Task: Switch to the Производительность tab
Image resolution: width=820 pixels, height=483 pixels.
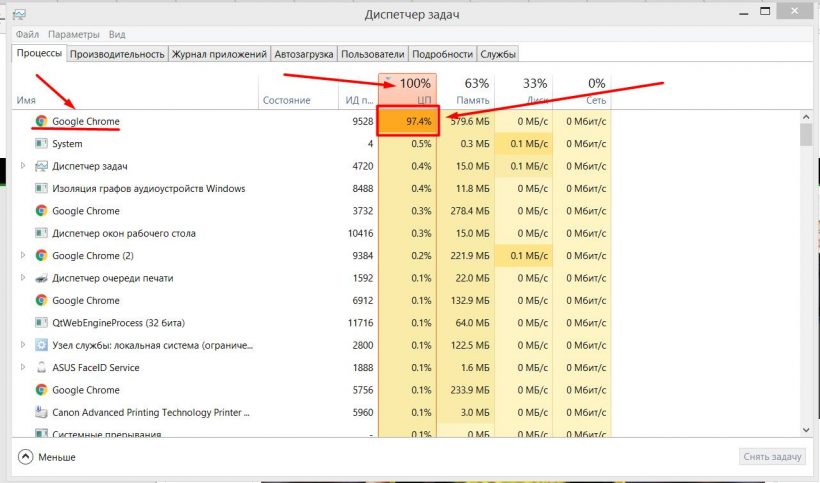Action: (x=117, y=54)
